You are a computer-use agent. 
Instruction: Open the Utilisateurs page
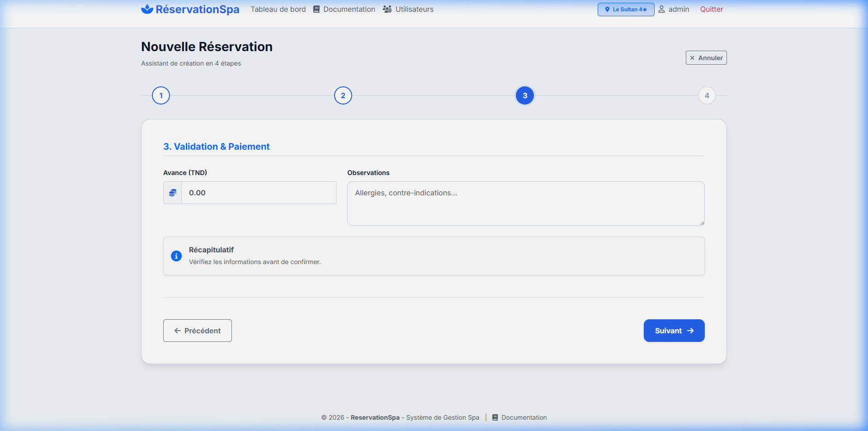408,9
